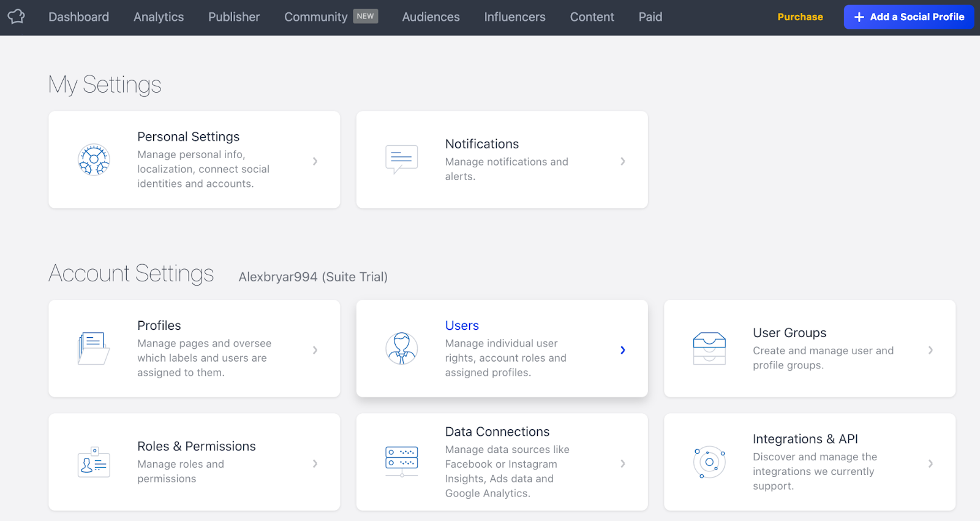
Task: Click the app logo in the top-left corner
Action: tap(17, 17)
